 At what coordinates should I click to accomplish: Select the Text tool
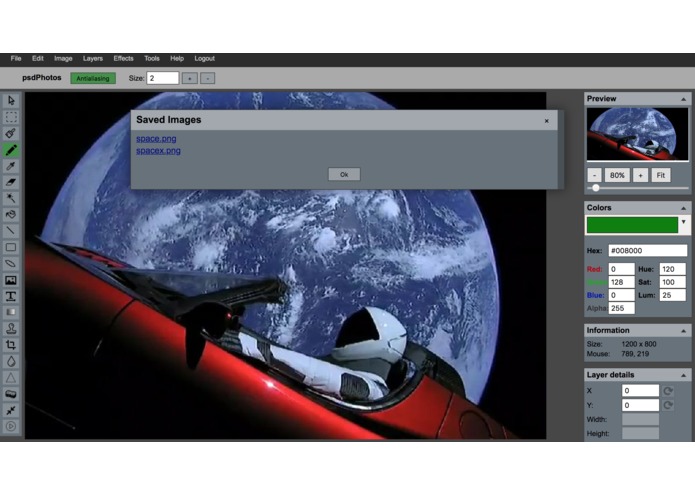(11, 296)
